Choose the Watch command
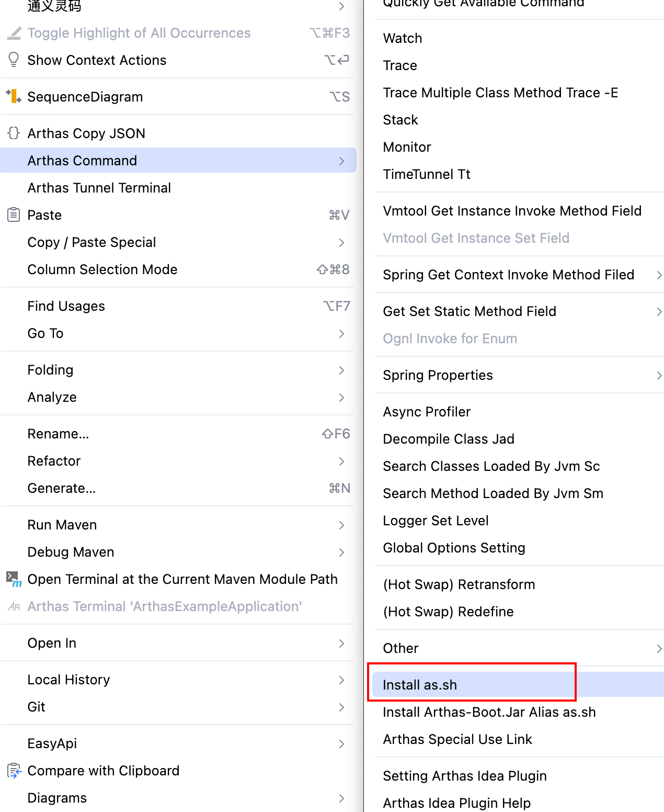664x812 pixels. [x=403, y=38]
